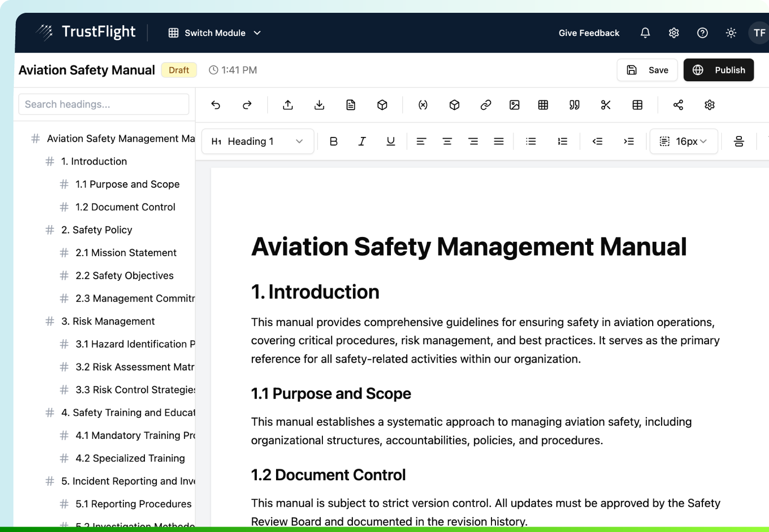Toggle bold formatting

coord(333,141)
